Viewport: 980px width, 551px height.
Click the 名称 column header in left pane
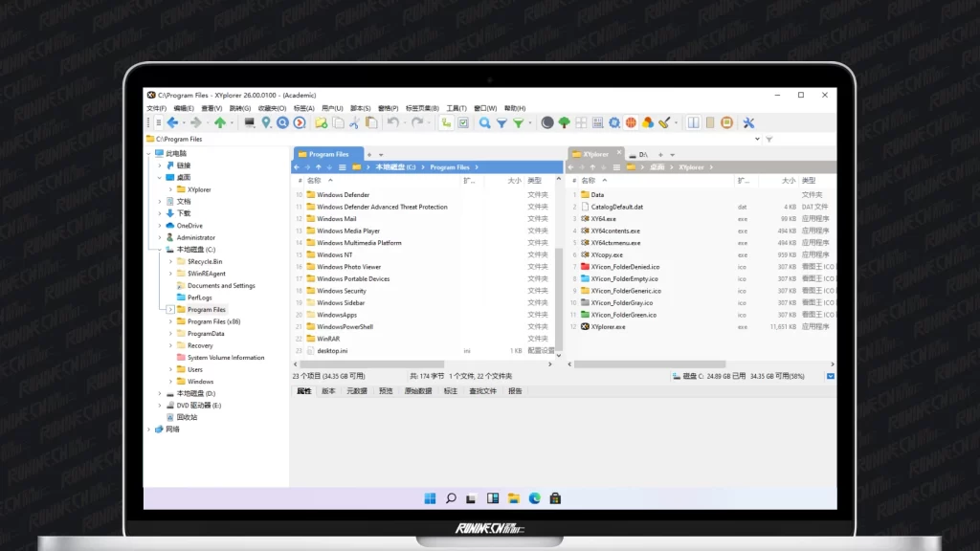(314, 180)
